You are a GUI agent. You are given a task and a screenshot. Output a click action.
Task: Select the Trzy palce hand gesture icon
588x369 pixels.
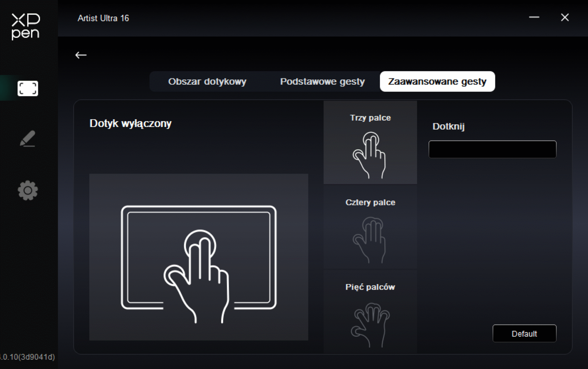pyautogui.click(x=370, y=155)
